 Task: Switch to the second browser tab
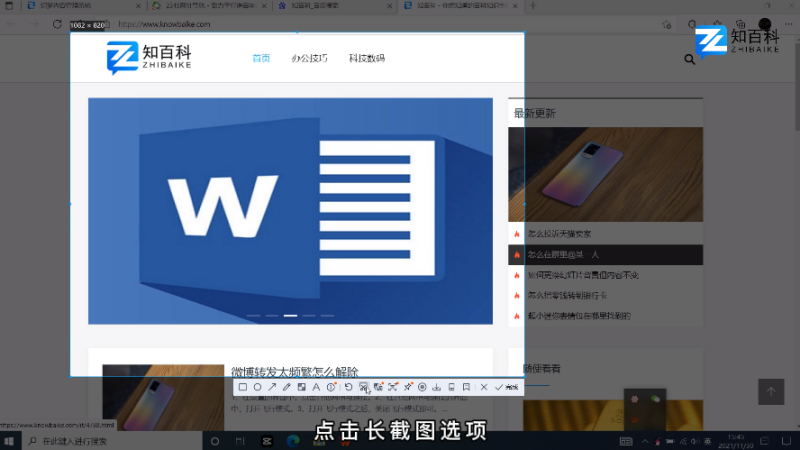209,6
